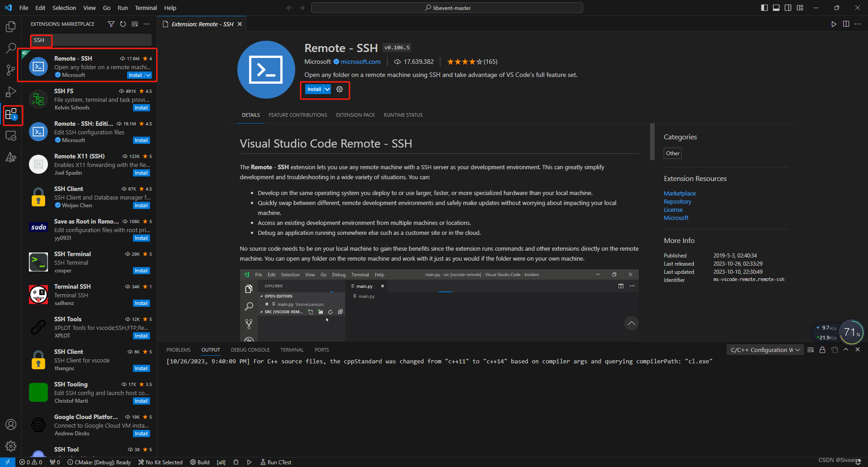Open Source Control view in activity bar

11,70
